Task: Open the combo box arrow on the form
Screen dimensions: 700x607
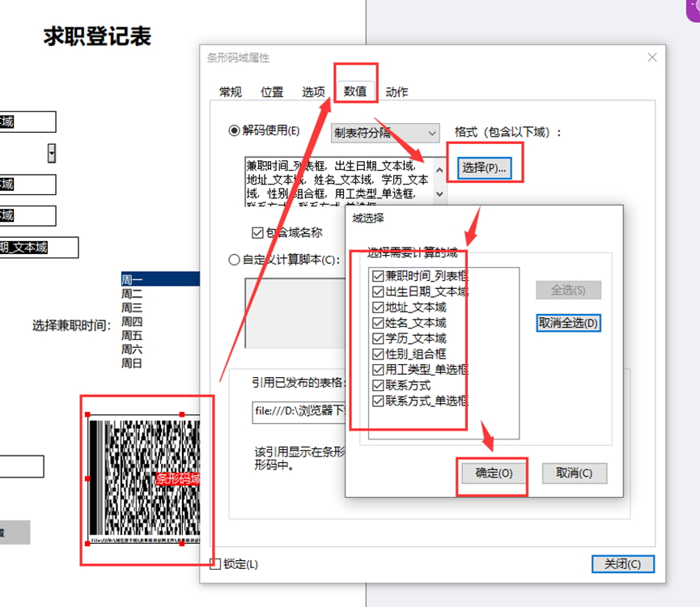Action: [x=52, y=152]
